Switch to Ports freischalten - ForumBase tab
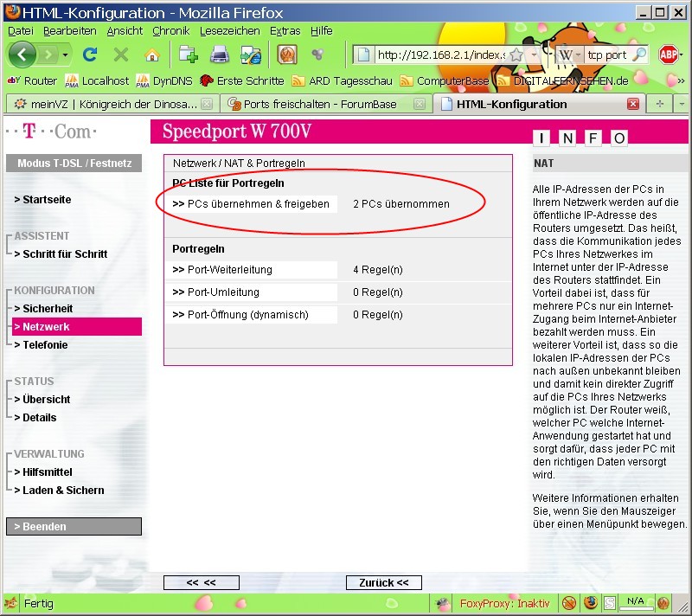This screenshot has height=616, width=692. point(320,104)
